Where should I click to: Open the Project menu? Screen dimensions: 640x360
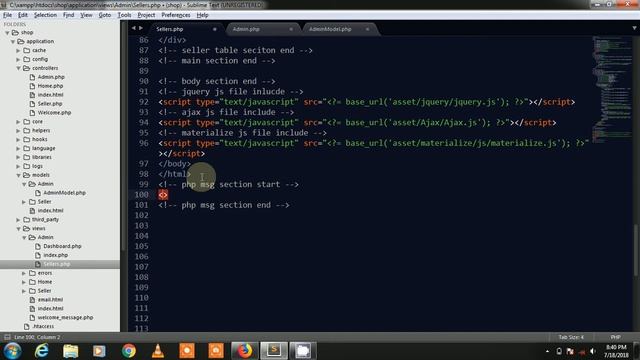pyautogui.click(x=146, y=15)
